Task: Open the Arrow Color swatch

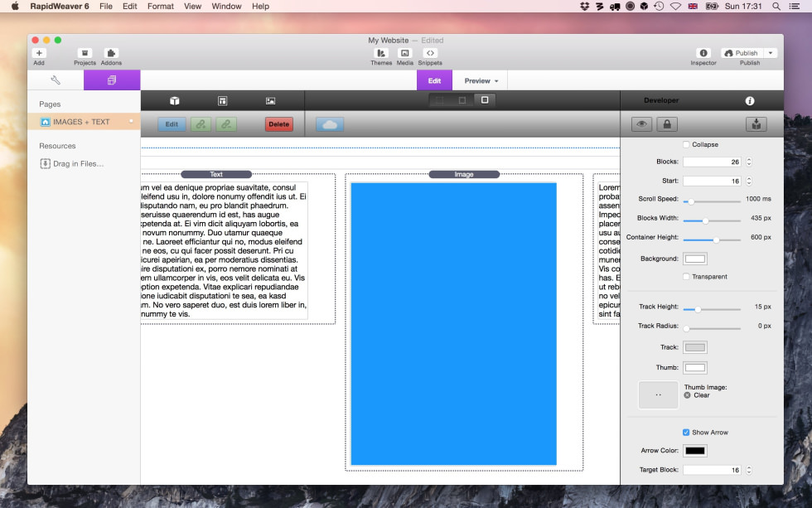Action: click(695, 451)
